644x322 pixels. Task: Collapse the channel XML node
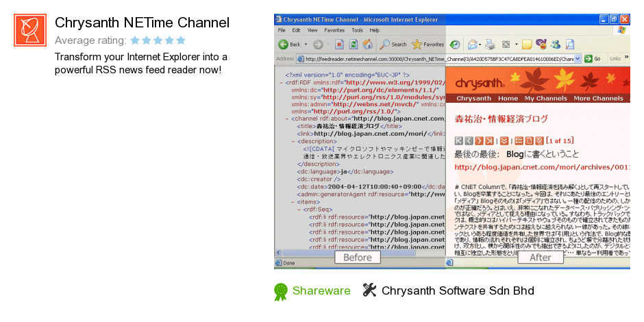[287, 119]
